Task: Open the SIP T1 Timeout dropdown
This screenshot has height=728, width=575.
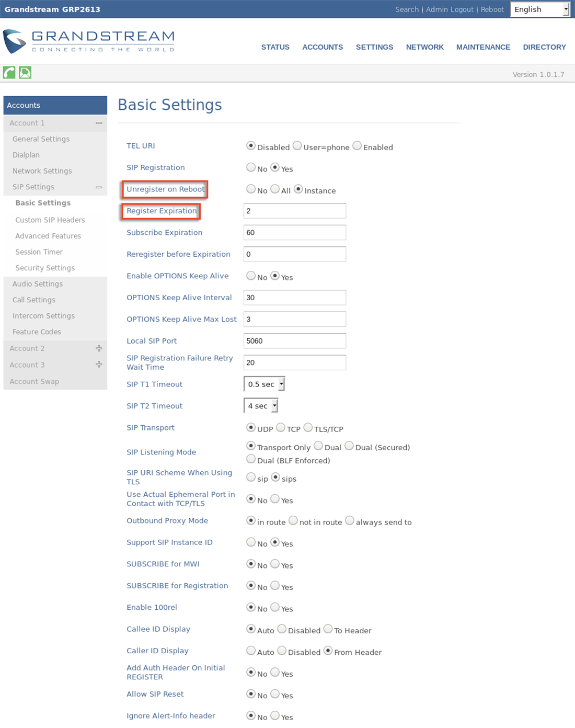Action: [x=264, y=384]
